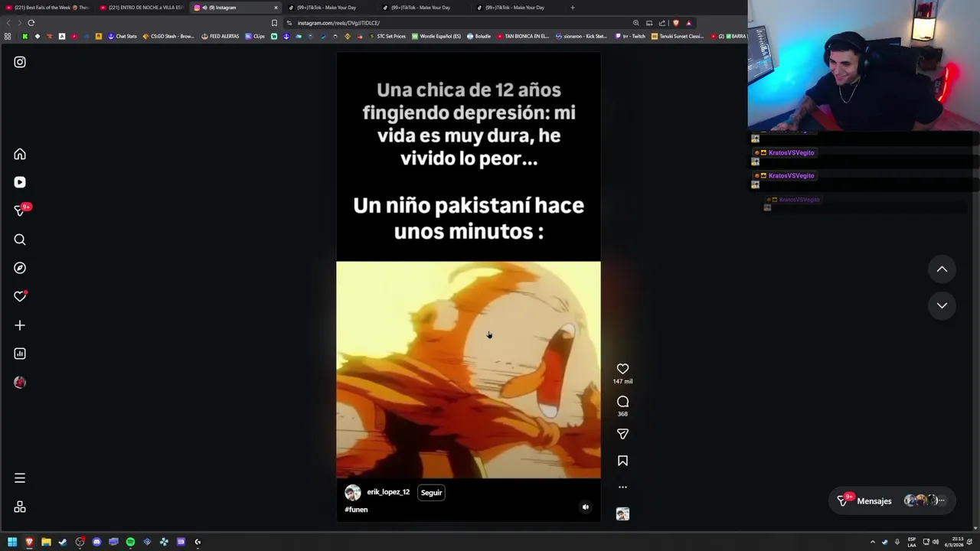Open the sionaron - Kick Stat... bookmark

pyautogui.click(x=581, y=36)
